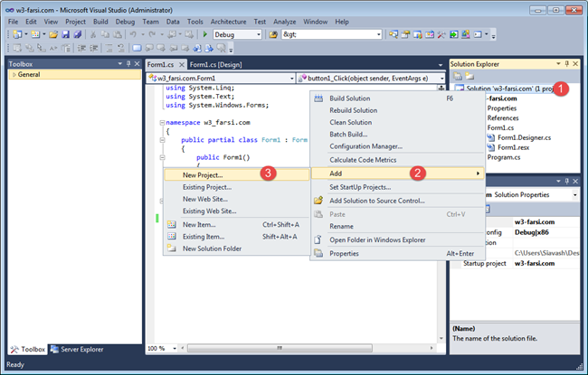Select Program.cs in Solution Explorer
588x375 pixels.
pos(504,157)
